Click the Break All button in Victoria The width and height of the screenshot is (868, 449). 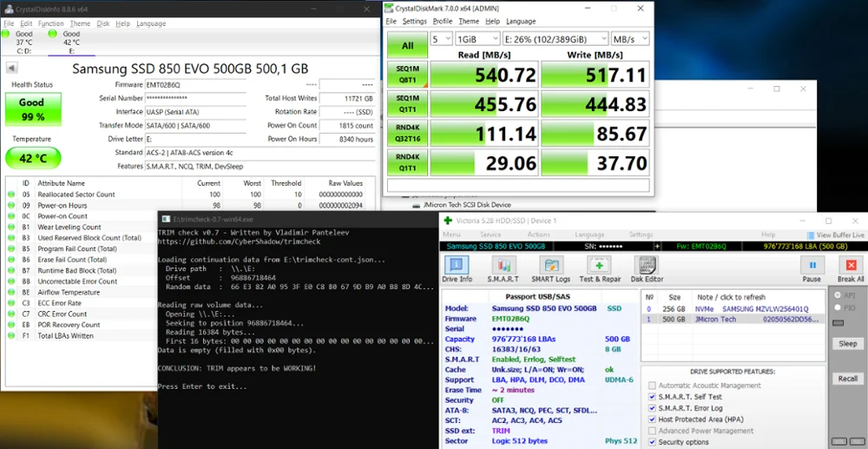851,269
